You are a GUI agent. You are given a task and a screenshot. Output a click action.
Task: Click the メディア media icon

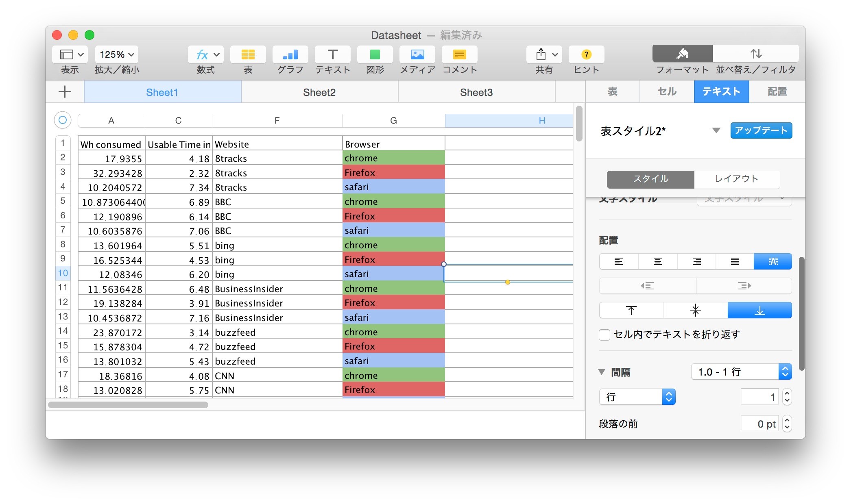click(417, 54)
